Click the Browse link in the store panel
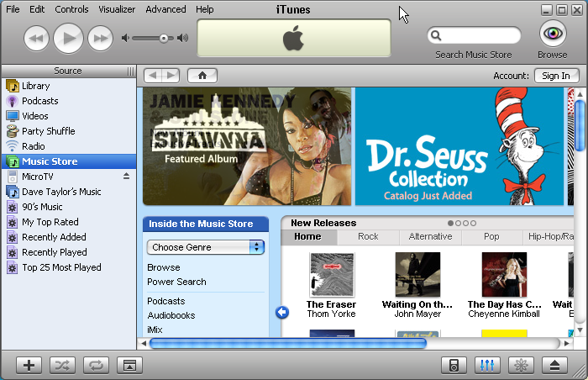Image resolution: width=588 pixels, height=380 pixels. [x=164, y=267]
